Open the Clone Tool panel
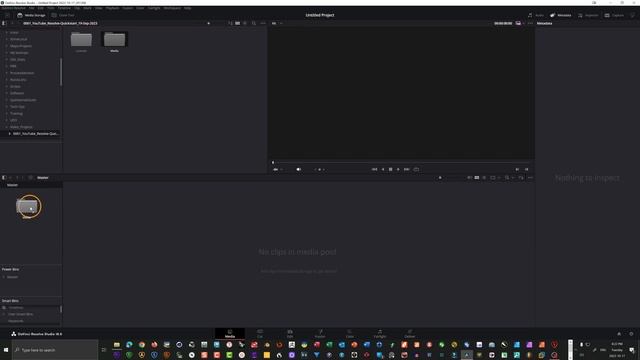640x360 pixels. pos(63,15)
